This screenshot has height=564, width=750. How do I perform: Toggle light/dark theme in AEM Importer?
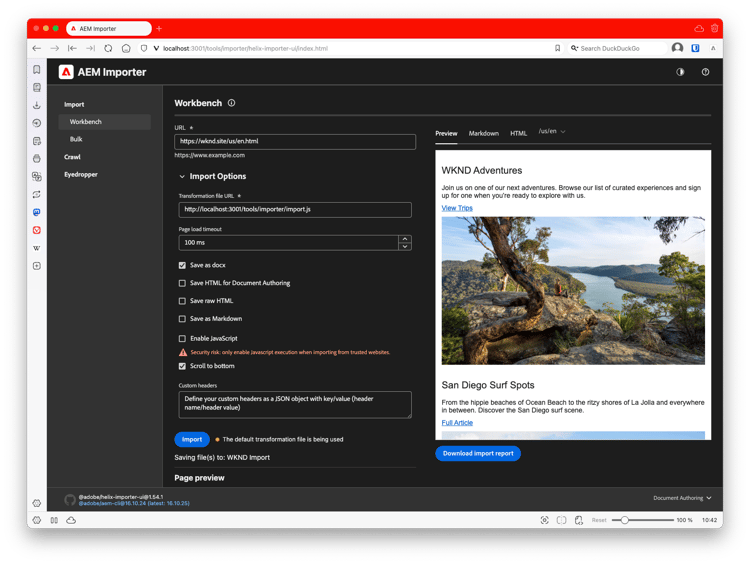tap(680, 72)
